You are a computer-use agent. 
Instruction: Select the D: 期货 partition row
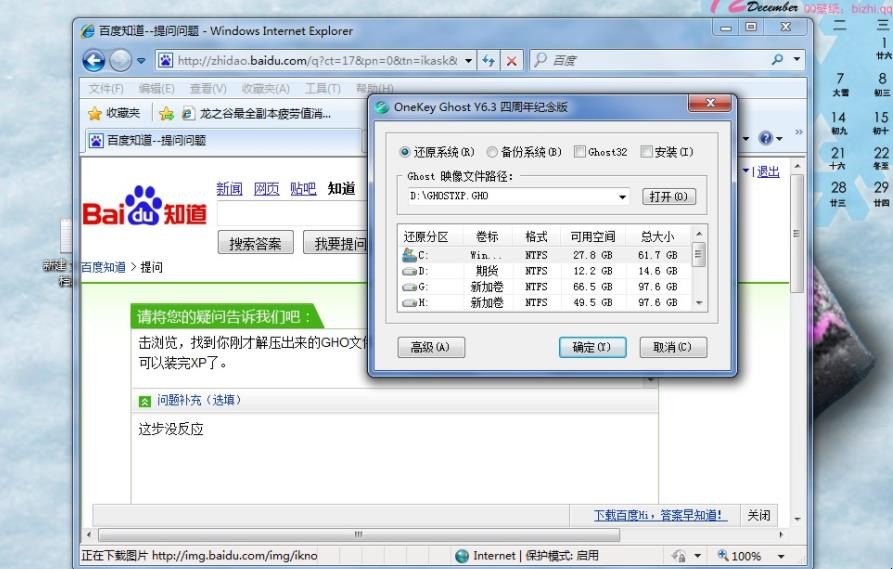coord(545,271)
